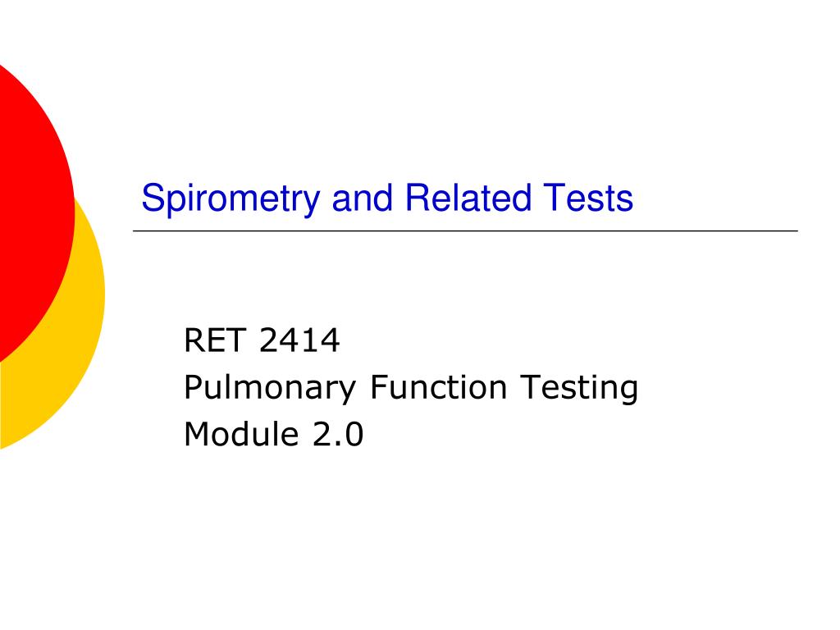
Task: Select the RET 2414 text line
Action: pos(262,340)
